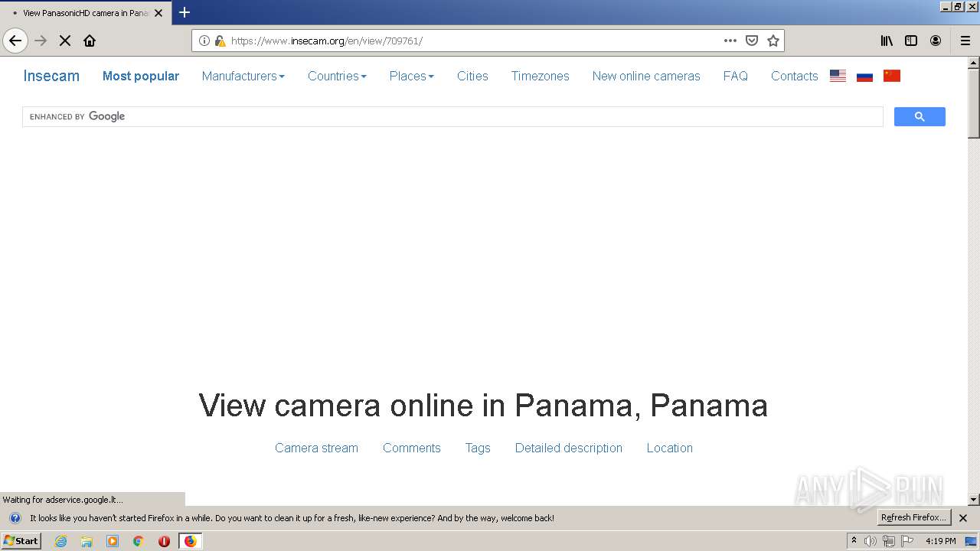Expand the Manufacturers dropdown
Screen dimensions: 980x551
click(x=243, y=76)
